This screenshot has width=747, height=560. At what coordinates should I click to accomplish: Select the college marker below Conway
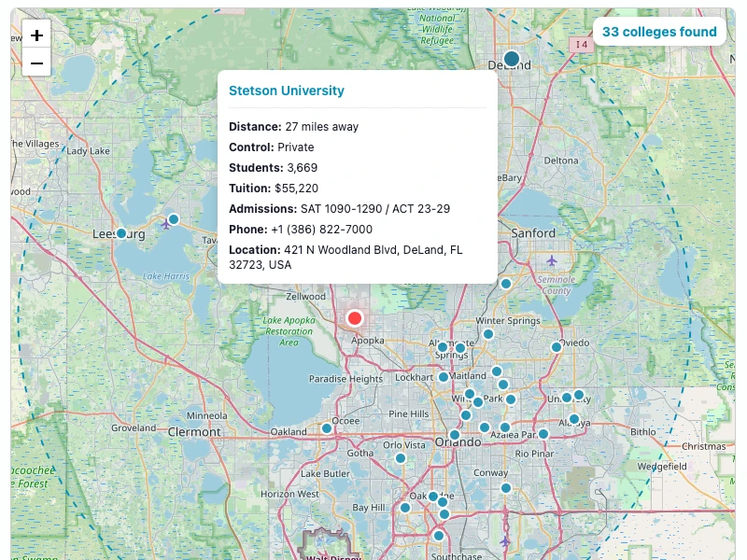tap(506, 488)
